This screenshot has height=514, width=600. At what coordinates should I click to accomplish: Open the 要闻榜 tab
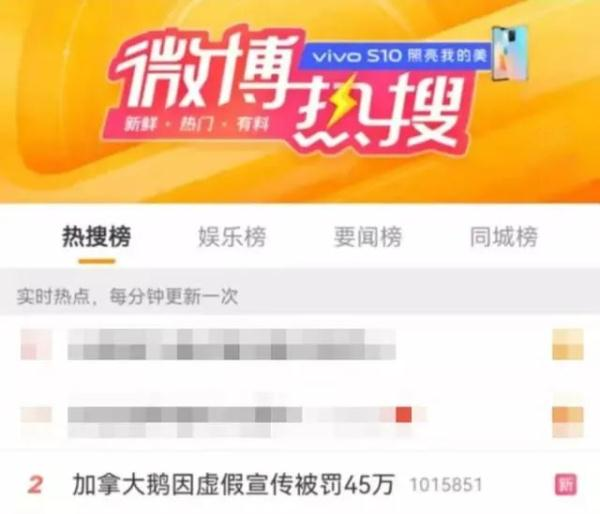(368, 237)
